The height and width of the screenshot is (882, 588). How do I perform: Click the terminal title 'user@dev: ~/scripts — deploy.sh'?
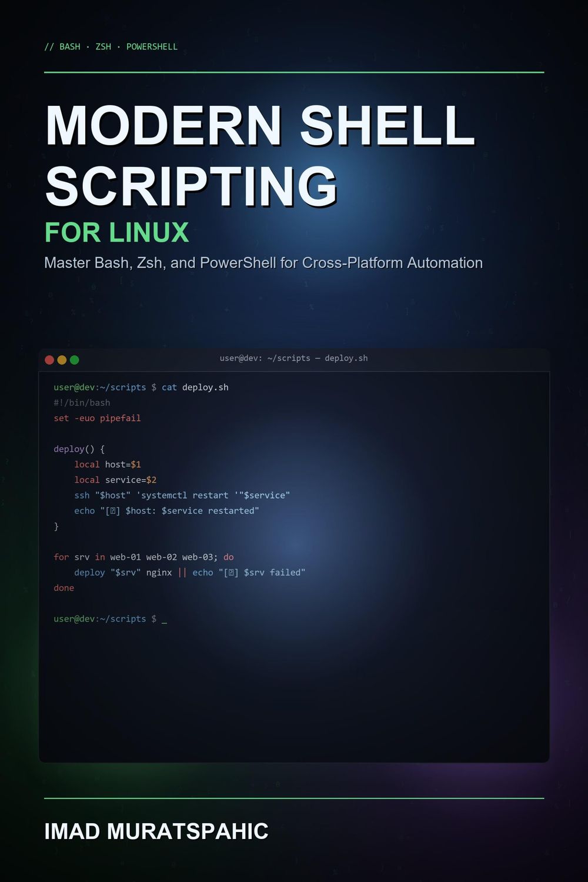pos(293,358)
